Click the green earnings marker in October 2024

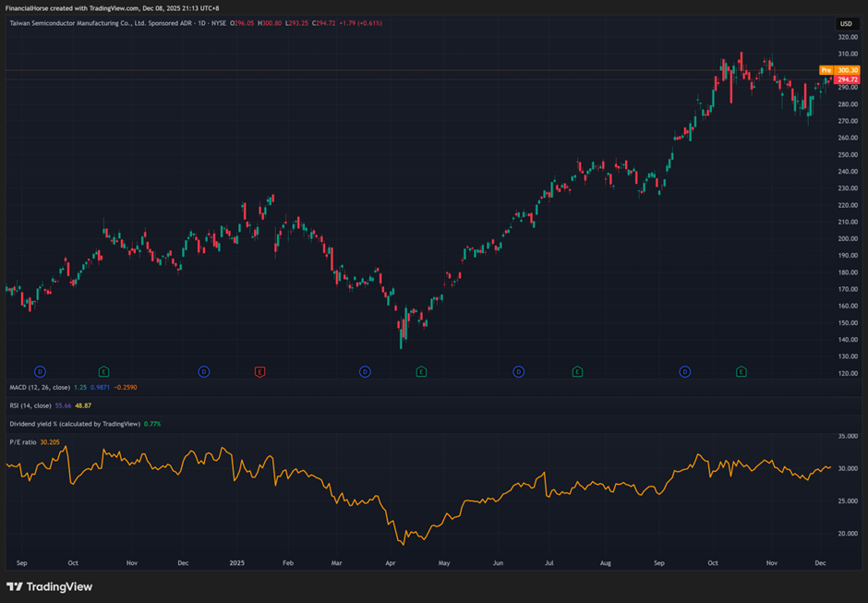[x=103, y=371]
